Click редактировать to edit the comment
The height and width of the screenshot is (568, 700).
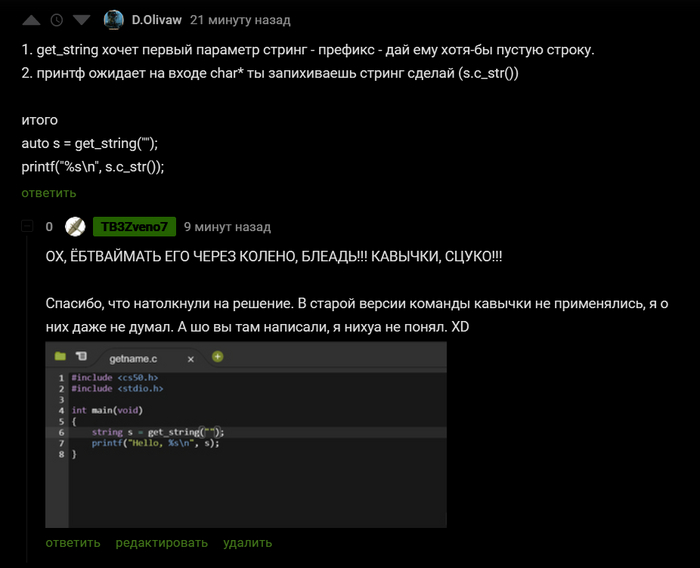(x=161, y=543)
